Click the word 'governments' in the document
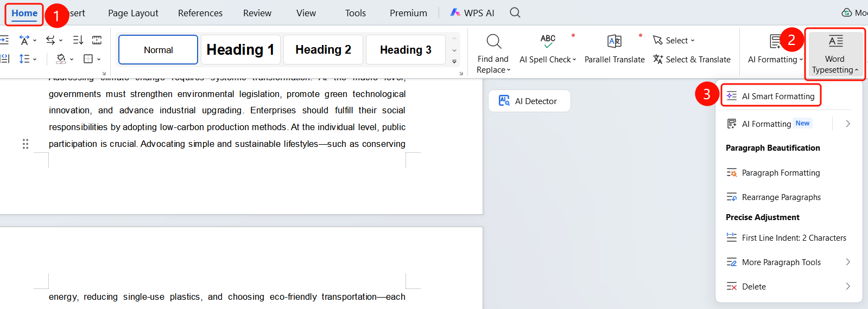The width and height of the screenshot is (868, 309). [75, 94]
